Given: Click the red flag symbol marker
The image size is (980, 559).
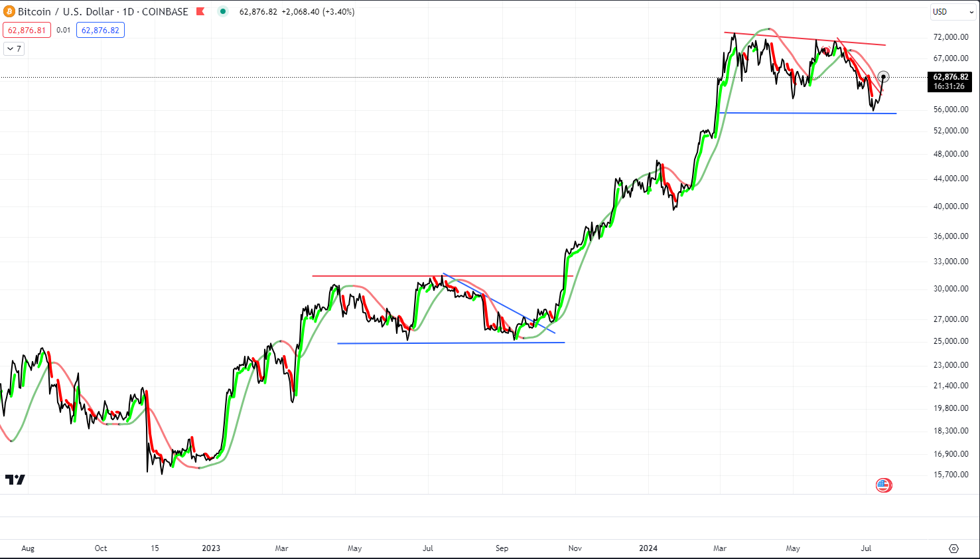Looking at the screenshot, I should [x=200, y=11].
